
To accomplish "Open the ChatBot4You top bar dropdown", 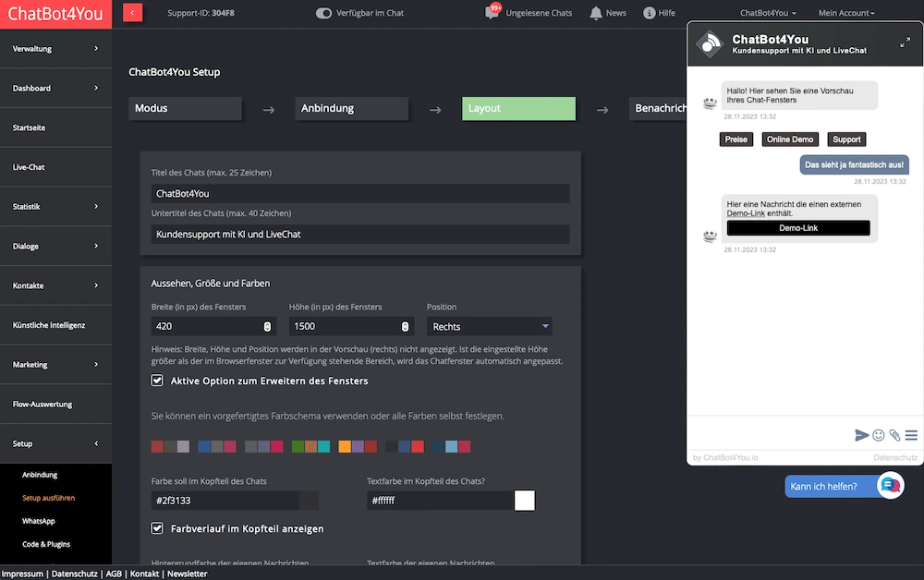I will click(x=768, y=13).
